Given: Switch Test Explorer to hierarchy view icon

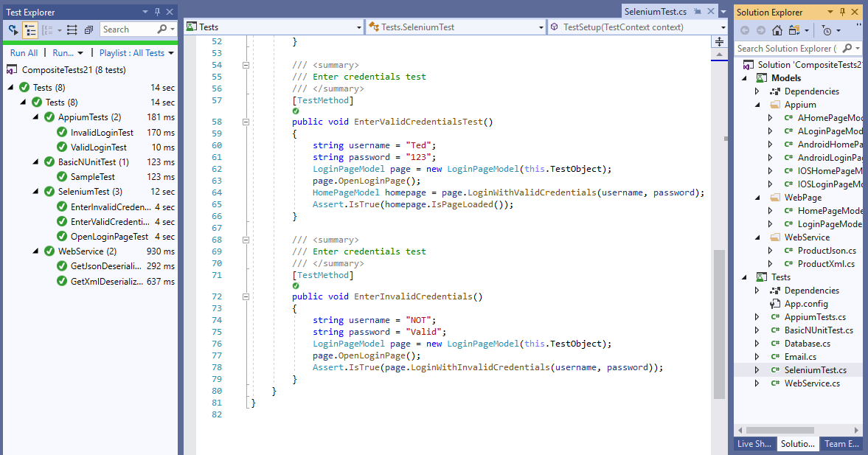Looking at the screenshot, I should coord(30,30).
